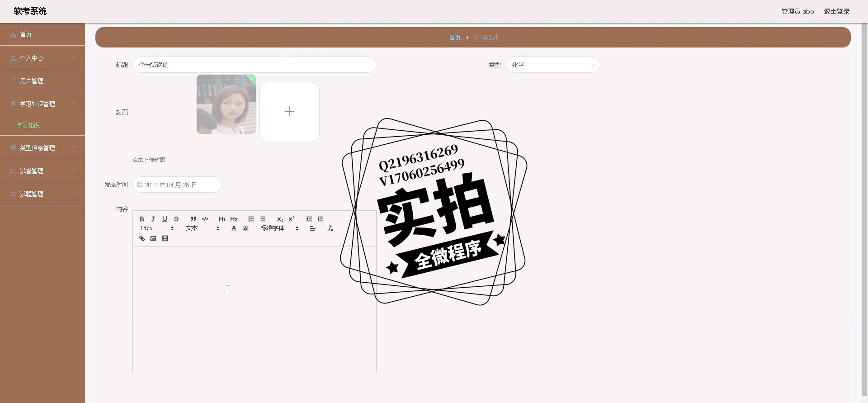Apply superscript formatting

click(292, 219)
